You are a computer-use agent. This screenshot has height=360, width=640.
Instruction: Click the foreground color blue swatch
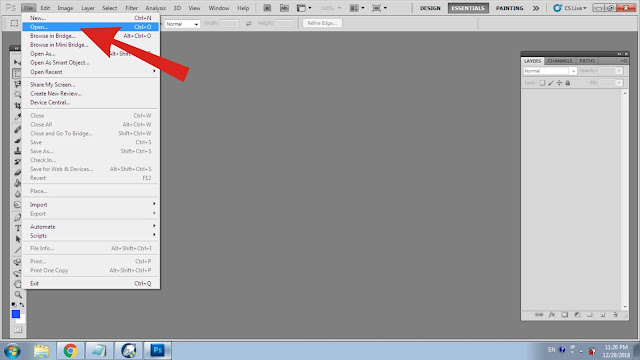[16, 314]
